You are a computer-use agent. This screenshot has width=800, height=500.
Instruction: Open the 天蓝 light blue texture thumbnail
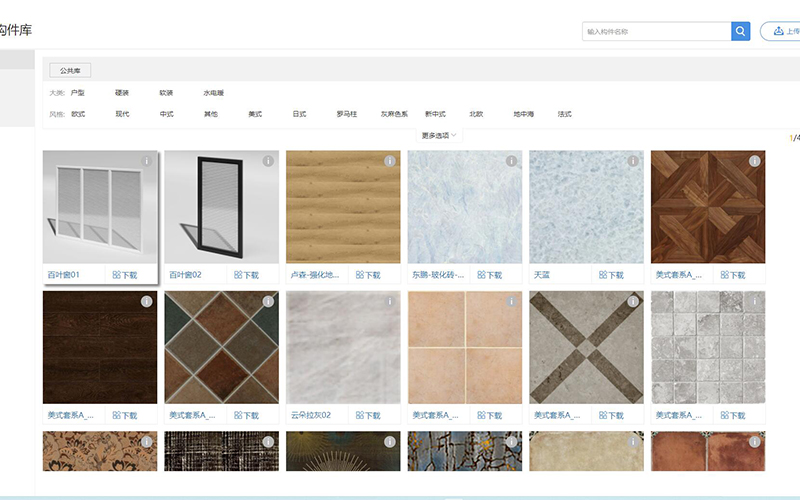[586, 207]
